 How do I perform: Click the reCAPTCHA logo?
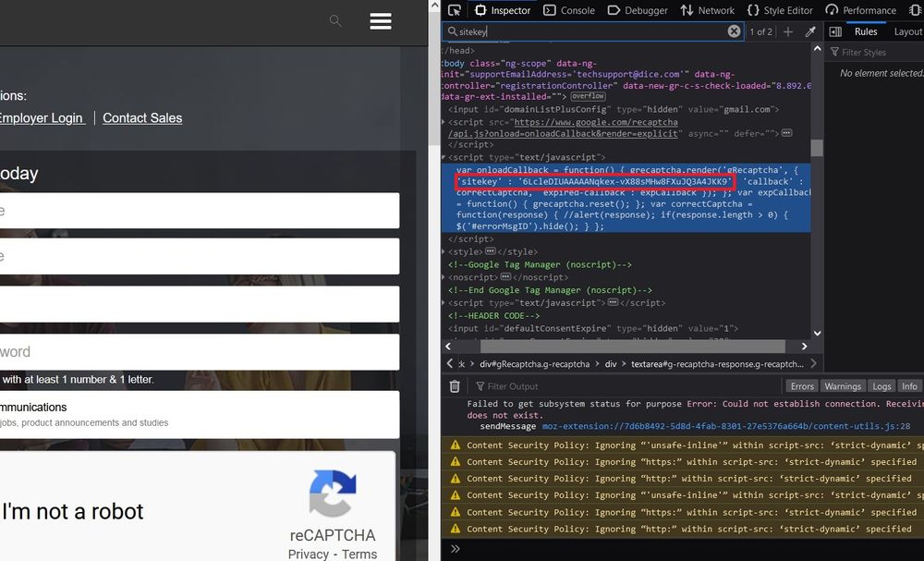pyautogui.click(x=333, y=494)
